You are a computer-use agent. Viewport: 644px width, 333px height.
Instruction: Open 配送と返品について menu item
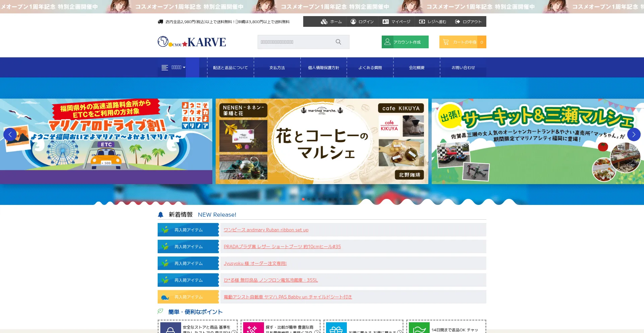[230, 68]
